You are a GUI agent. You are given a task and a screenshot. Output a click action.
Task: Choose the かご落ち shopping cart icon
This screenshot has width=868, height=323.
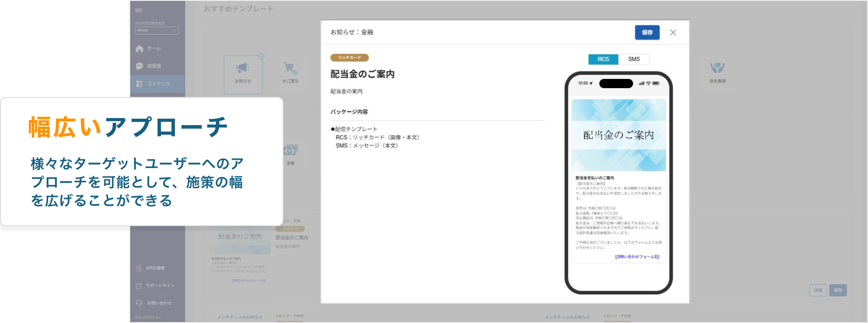[x=290, y=69]
